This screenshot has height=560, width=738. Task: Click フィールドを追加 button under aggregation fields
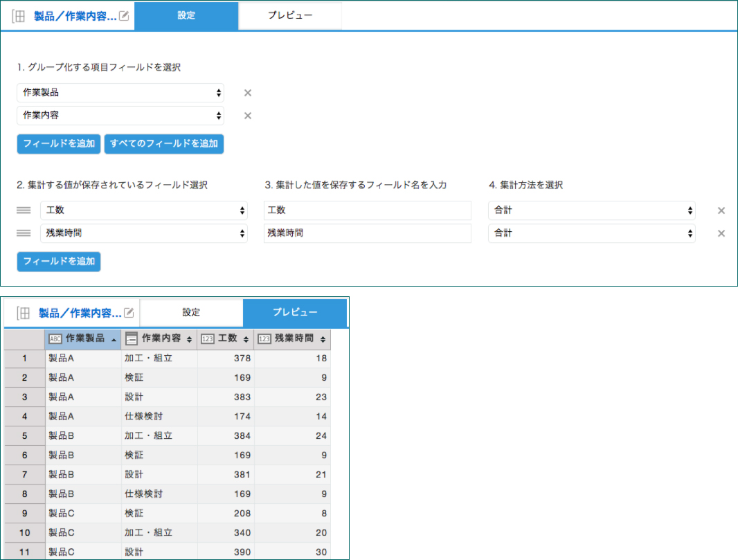(59, 262)
